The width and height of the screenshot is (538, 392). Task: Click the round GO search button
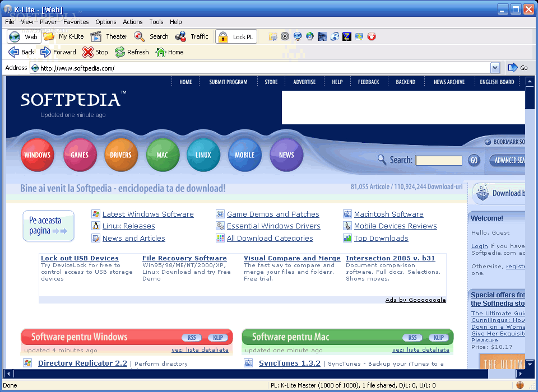click(474, 160)
